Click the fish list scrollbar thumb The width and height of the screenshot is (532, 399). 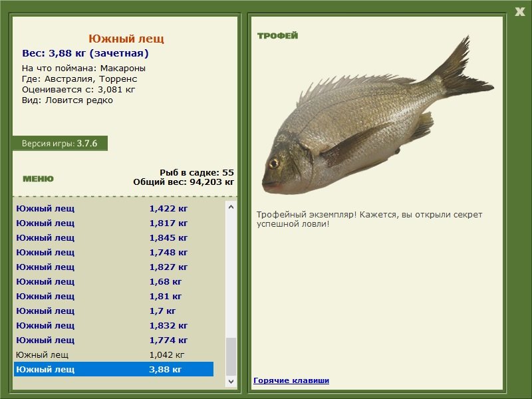pyautogui.click(x=231, y=356)
